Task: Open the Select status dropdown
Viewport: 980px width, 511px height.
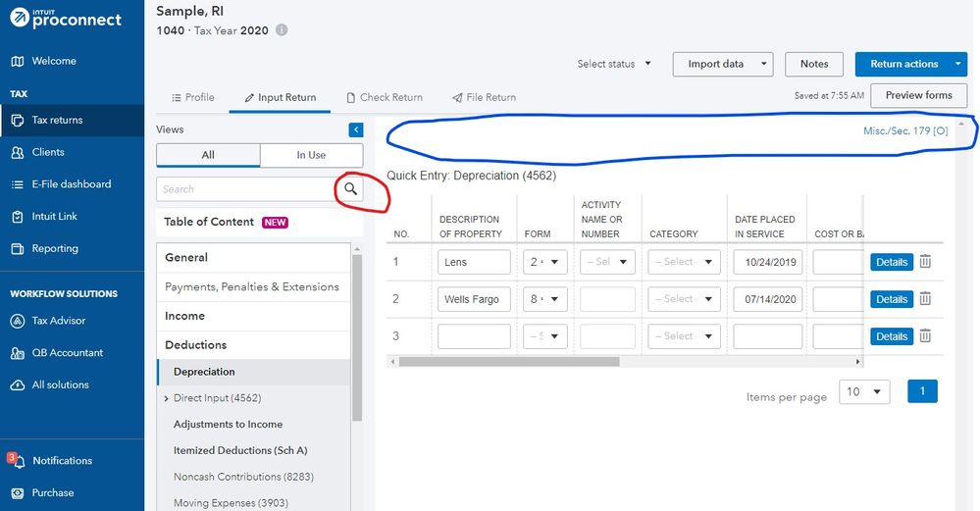Action: pos(614,64)
